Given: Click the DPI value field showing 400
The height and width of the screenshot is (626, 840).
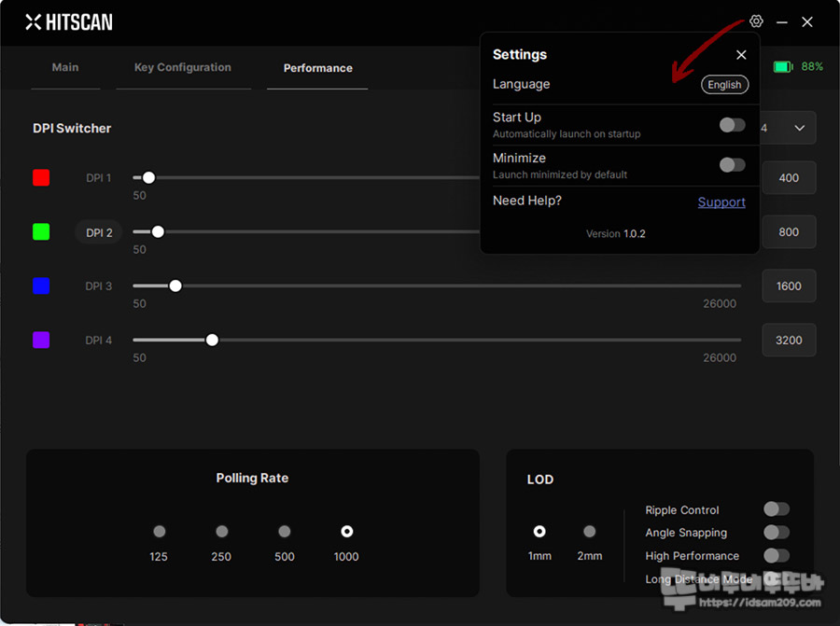Looking at the screenshot, I should (x=789, y=178).
